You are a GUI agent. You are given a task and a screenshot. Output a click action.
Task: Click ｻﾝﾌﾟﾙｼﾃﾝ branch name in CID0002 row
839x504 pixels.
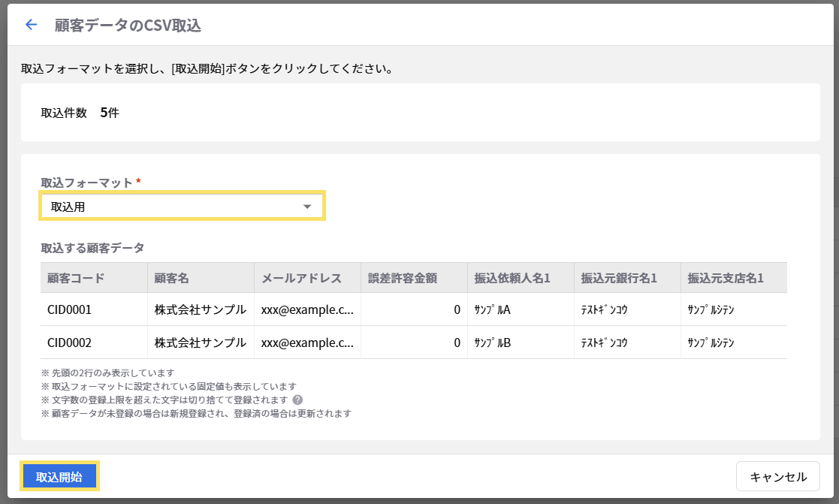pos(711,343)
